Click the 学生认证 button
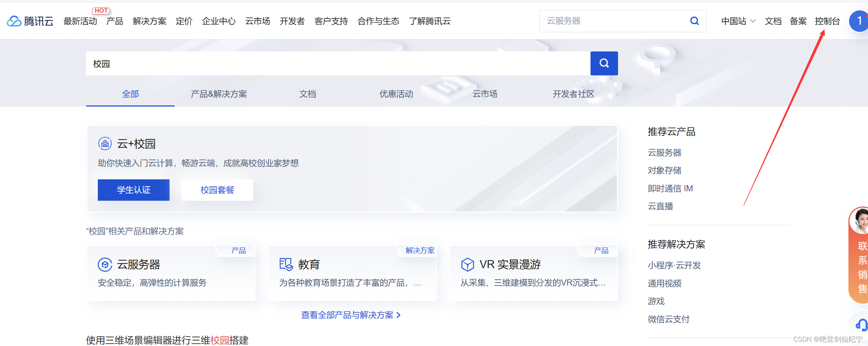Image resolution: width=868 pixels, height=346 pixels. point(133,189)
